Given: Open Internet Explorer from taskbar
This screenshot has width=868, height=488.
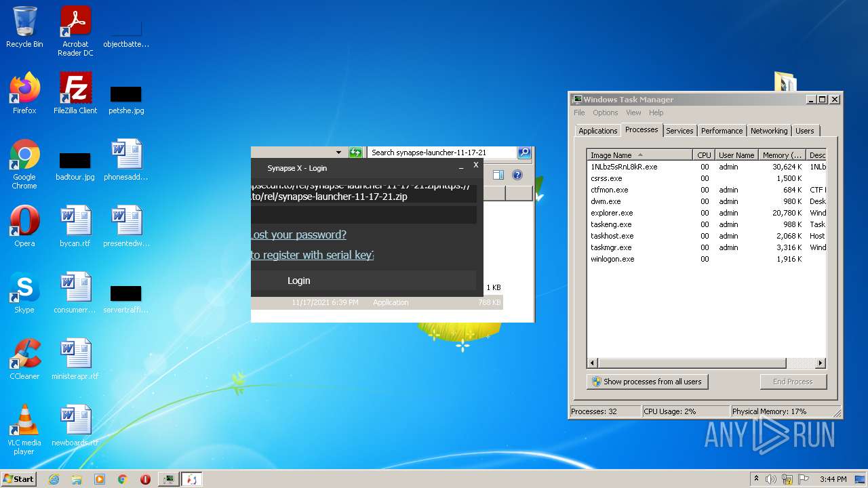Looking at the screenshot, I should click(54, 479).
